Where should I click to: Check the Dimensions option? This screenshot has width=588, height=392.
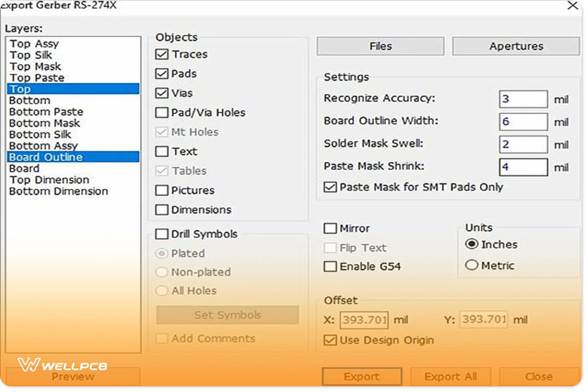162,210
